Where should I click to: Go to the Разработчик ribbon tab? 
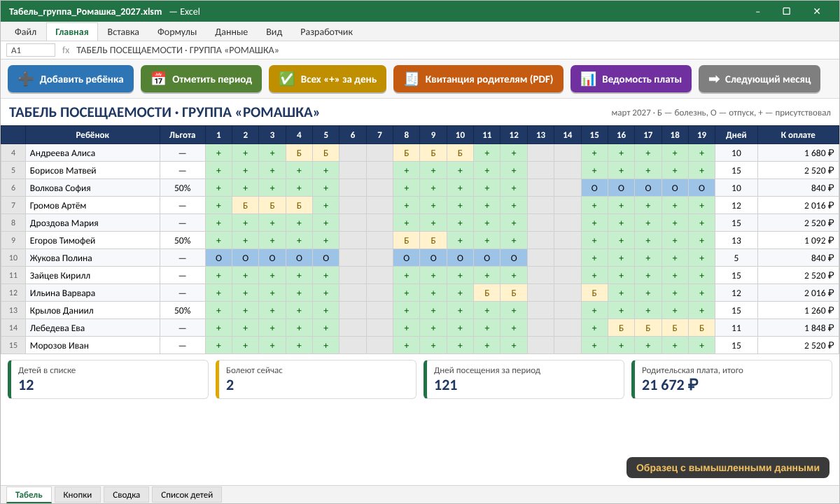click(x=326, y=31)
